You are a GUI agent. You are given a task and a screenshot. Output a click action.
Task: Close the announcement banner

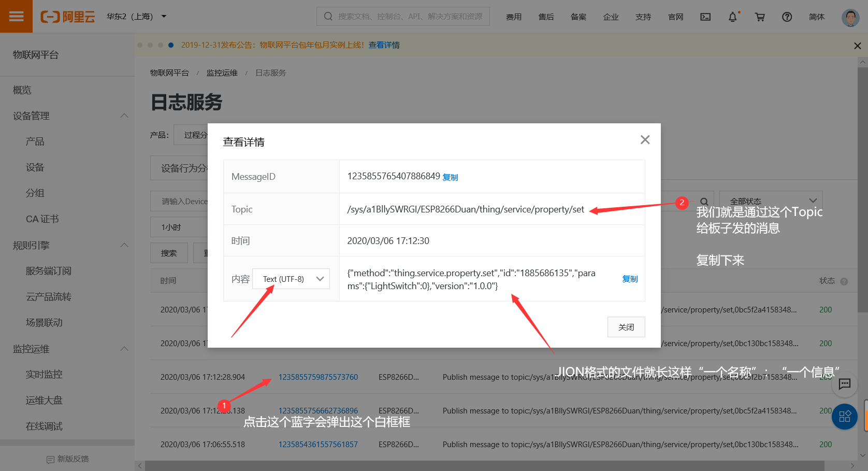(857, 46)
